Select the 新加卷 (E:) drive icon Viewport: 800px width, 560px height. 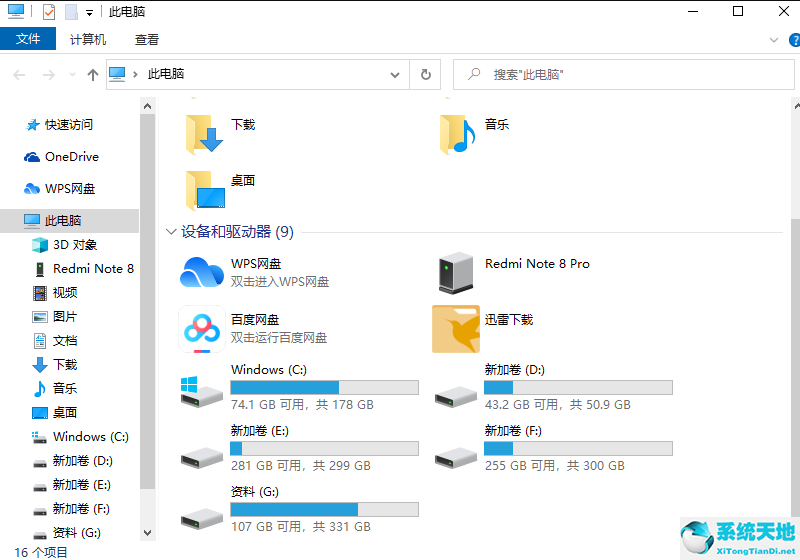(202, 457)
